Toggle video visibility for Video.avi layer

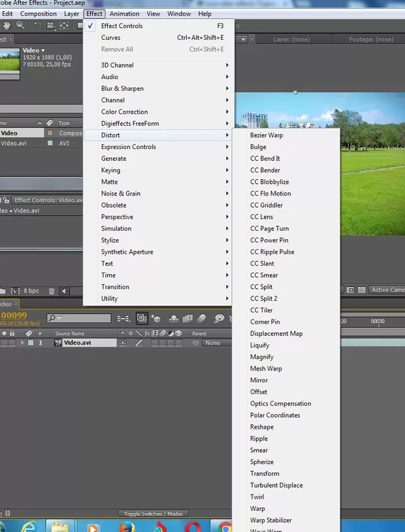(x=3, y=343)
